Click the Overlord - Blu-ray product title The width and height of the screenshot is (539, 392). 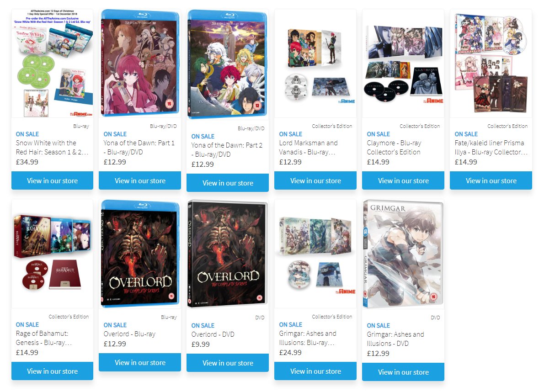(x=129, y=334)
